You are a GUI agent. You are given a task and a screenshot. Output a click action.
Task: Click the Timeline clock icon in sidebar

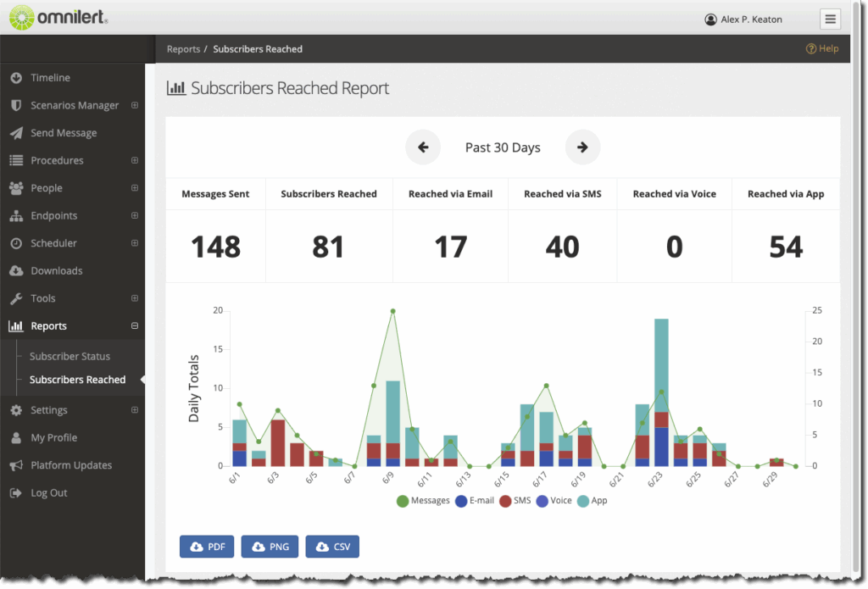tap(15, 78)
